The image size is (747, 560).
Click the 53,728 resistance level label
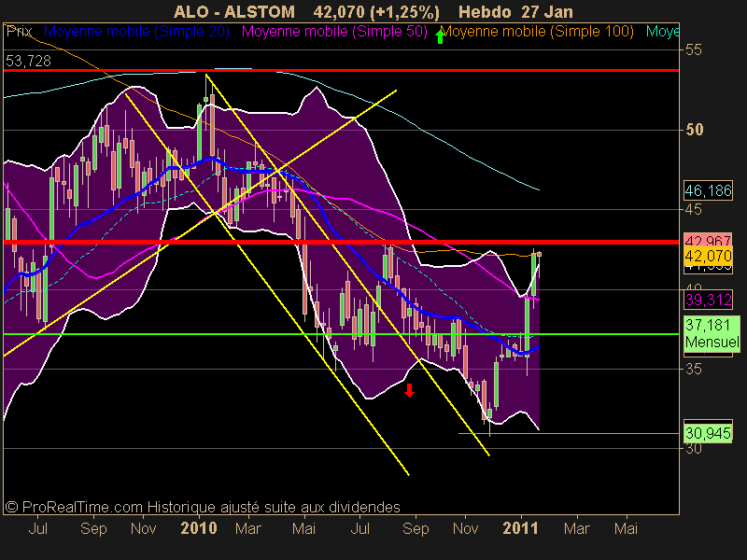click(x=28, y=61)
